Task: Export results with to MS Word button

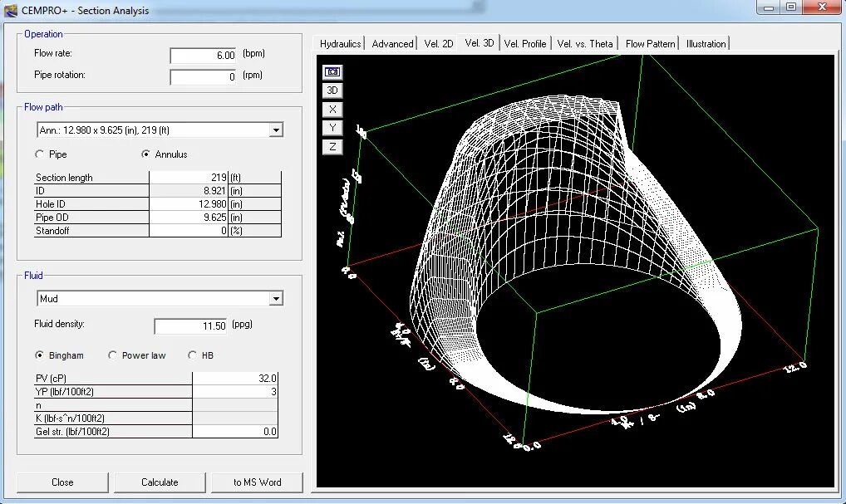Action: [x=257, y=482]
